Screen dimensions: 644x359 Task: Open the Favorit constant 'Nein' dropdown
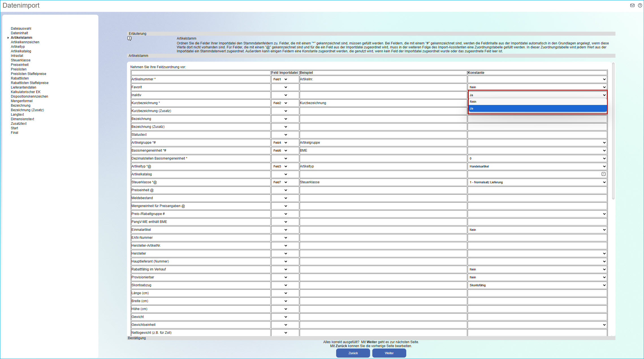(x=537, y=87)
